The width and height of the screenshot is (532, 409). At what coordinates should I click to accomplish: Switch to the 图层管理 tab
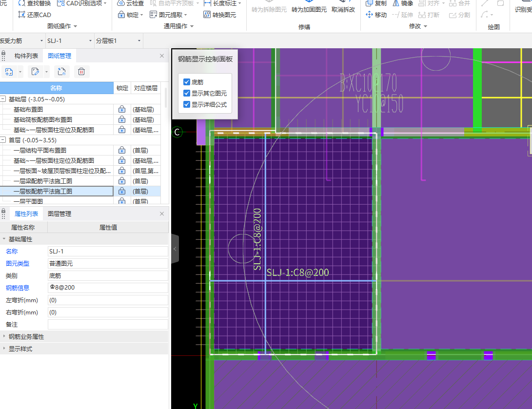click(59, 214)
